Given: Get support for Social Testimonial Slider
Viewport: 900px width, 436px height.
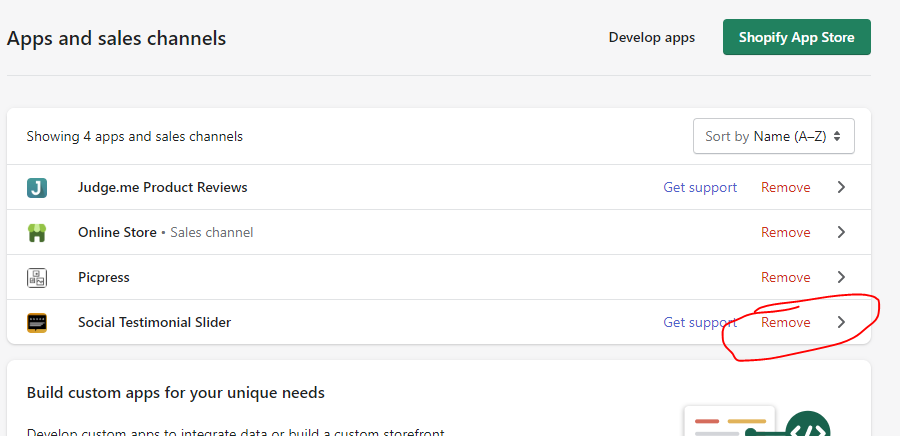Looking at the screenshot, I should click(x=700, y=322).
